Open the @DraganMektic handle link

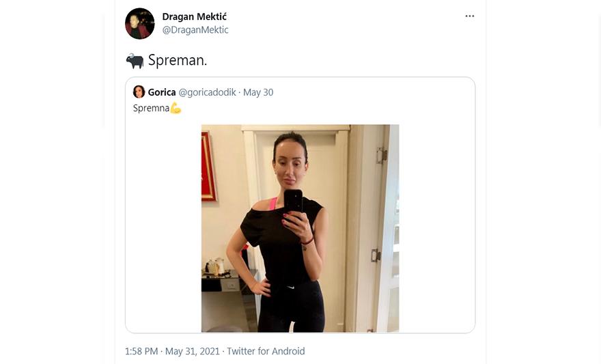(x=195, y=30)
